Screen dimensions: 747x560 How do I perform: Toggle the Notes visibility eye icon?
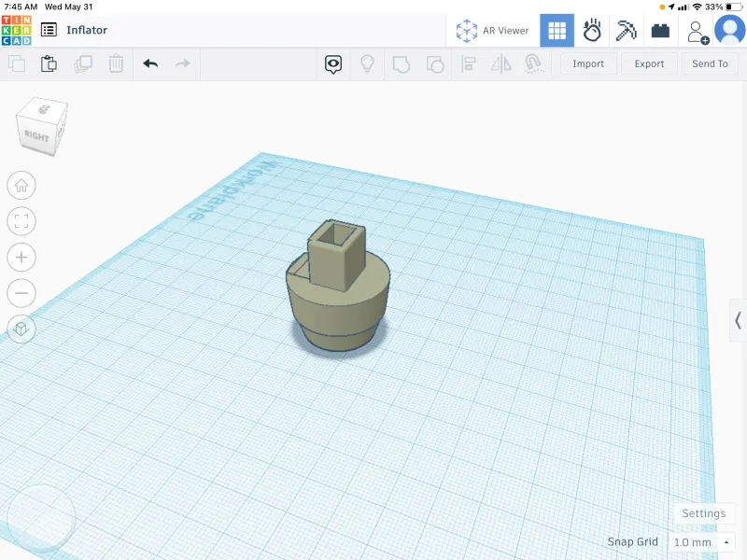pyautogui.click(x=333, y=64)
